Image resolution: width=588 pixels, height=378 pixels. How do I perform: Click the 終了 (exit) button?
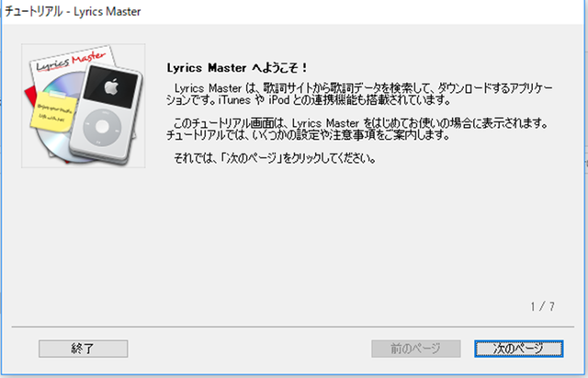84,349
